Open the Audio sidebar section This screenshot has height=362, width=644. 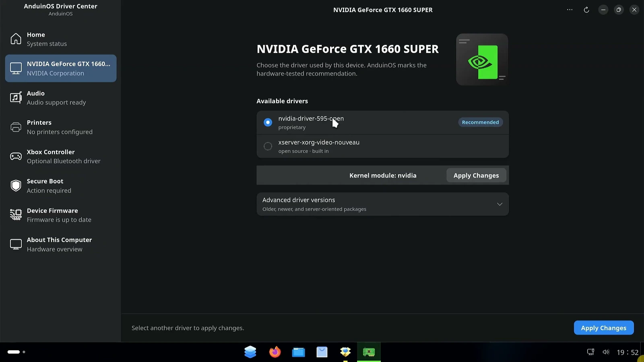tap(60, 98)
